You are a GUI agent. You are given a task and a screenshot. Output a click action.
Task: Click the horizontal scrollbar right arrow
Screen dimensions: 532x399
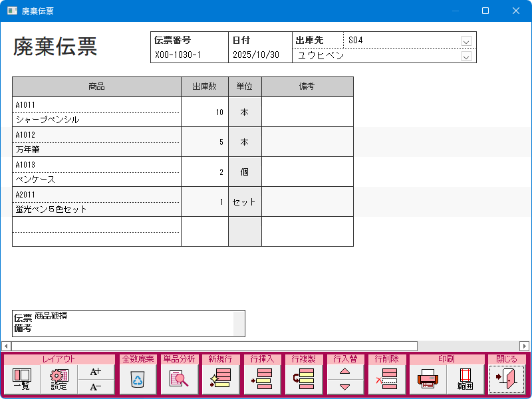click(x=525, y=346)
